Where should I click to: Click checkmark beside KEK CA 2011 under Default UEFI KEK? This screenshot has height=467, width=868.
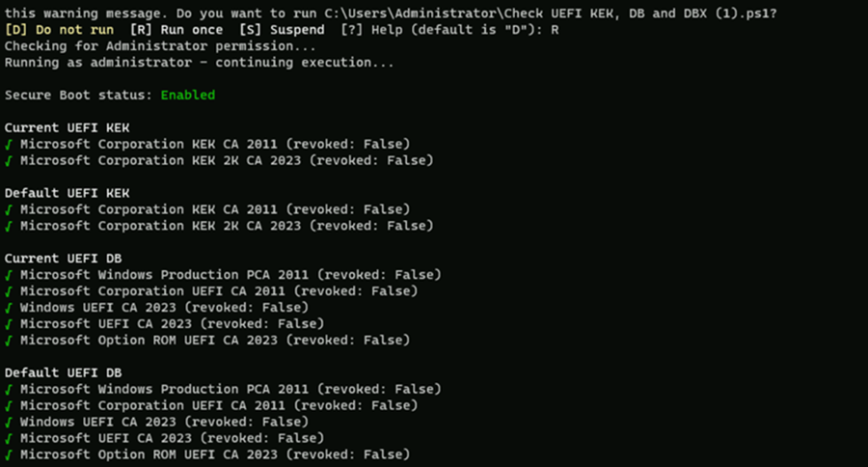(8, 209)
